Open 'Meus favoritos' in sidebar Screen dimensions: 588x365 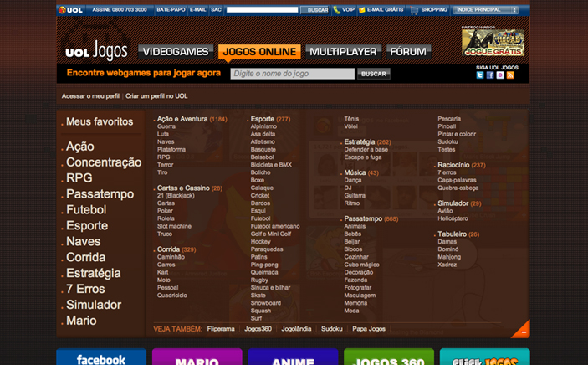(100, 121)
